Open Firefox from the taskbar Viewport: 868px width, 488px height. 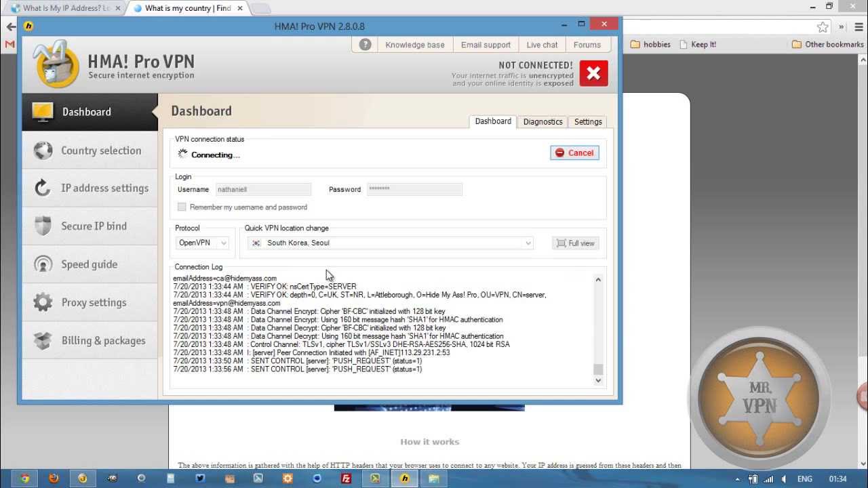[54, 479]
